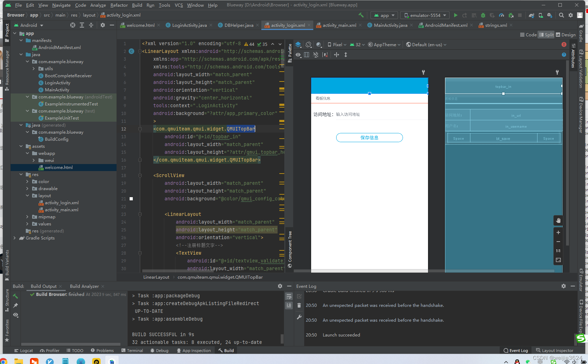The image size is (588, 364).
Task: Clear the Event Log with trash icon
Action: pos(299,305)
